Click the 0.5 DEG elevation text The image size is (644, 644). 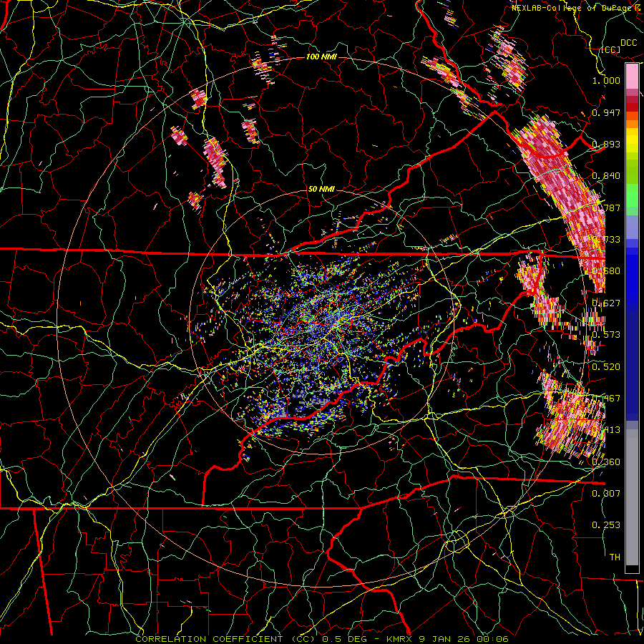click(344, 639)
